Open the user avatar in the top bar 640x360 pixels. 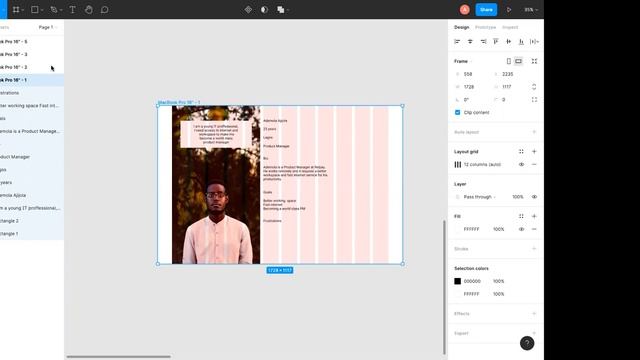(x=464, y=9)
